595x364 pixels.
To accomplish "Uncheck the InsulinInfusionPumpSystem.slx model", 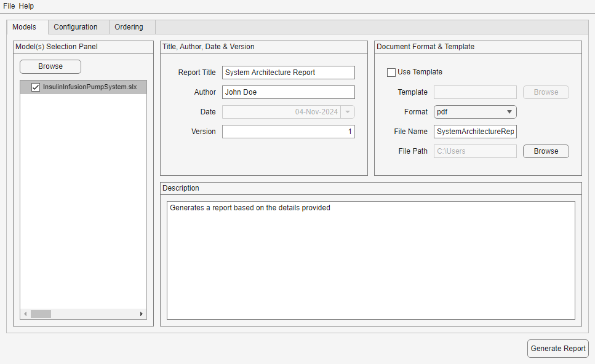I will point(36,87).
